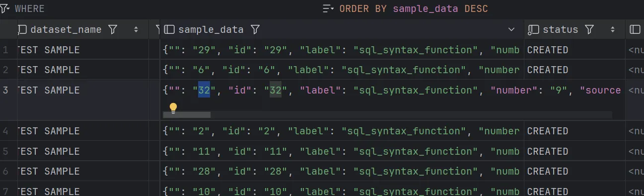Select the dataset_name column header
The width and height of the screenshot is (644, 196).
(x=66, y=30)
